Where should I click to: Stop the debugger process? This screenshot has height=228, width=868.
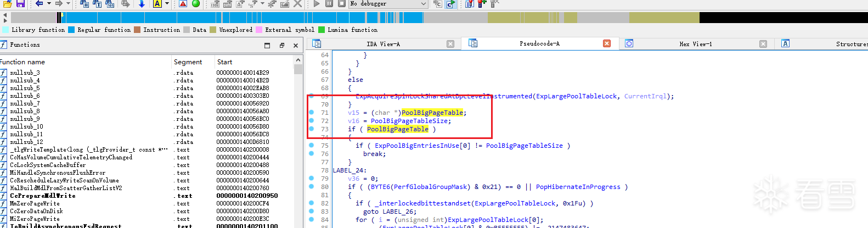tap(342, 4)
